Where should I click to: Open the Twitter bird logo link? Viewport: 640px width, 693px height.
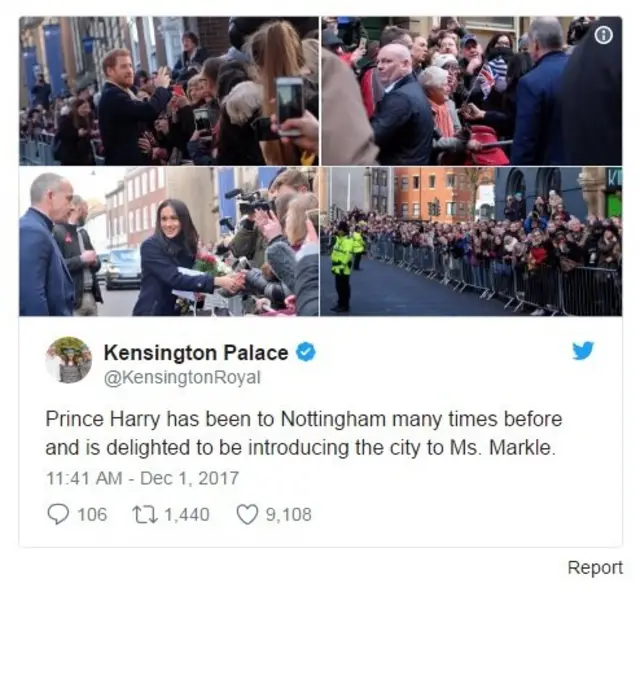click(583, 350)
